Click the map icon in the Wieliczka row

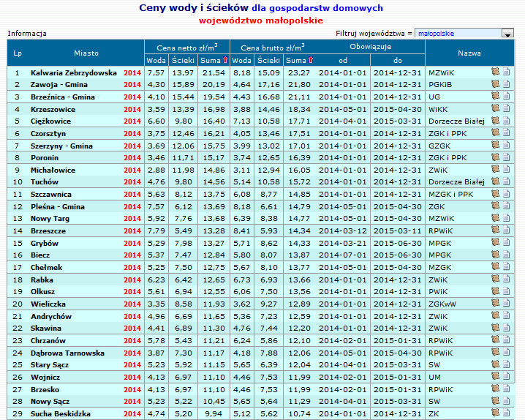tap(495, 304)
